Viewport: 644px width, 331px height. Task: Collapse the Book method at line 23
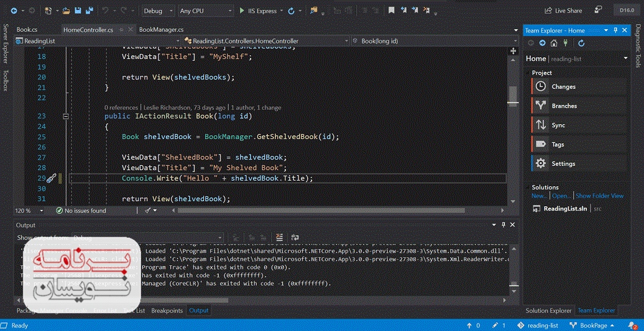click(66, 116)
